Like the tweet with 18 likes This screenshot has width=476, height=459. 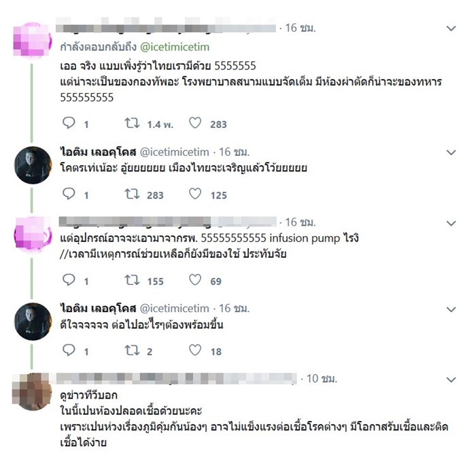click(195, 350)
